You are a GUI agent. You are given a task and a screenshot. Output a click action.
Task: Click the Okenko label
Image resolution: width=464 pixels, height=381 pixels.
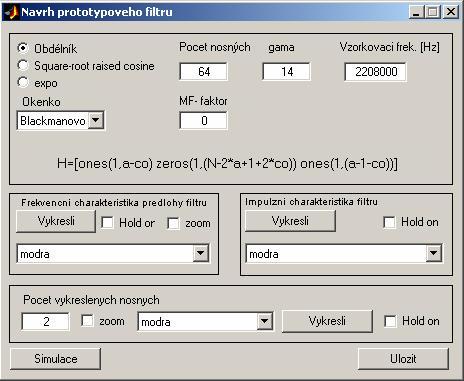click(41, 102)
